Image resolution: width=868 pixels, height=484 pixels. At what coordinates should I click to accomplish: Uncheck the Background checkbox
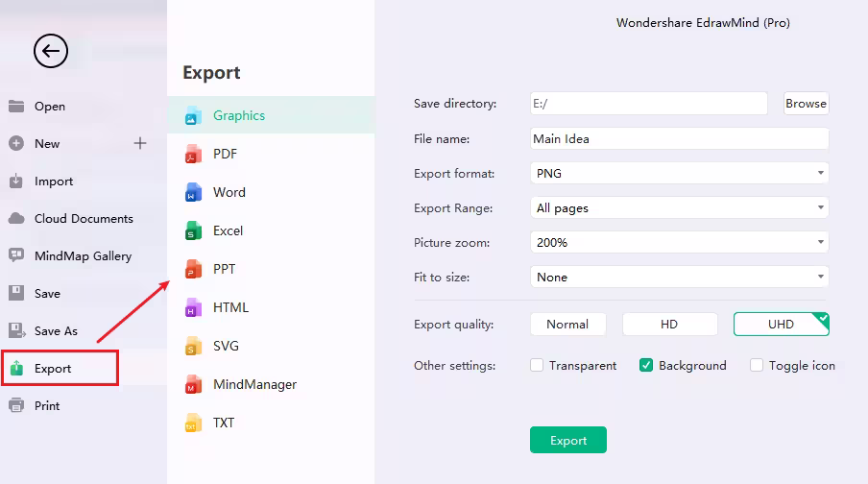(x=646, y=365)
